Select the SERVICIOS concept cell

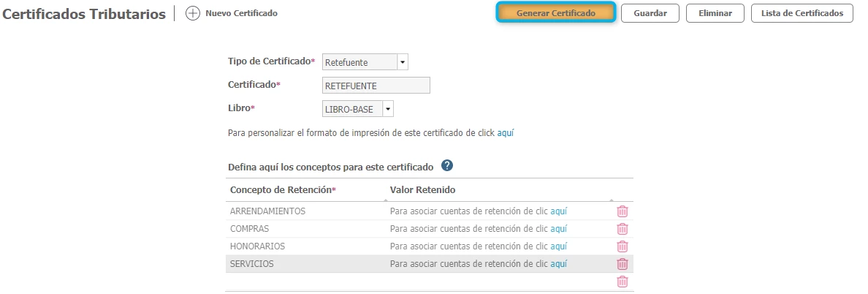point(252,264)
